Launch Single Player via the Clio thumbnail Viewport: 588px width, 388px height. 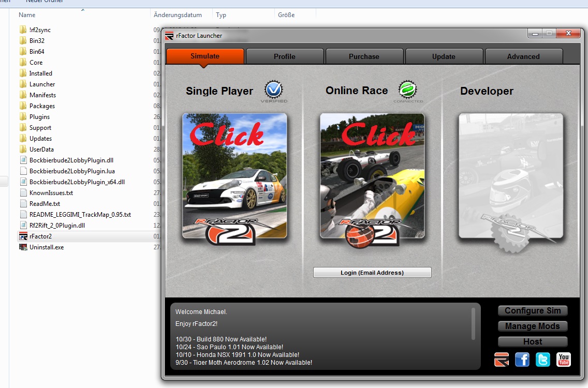[x=234, y=176]
